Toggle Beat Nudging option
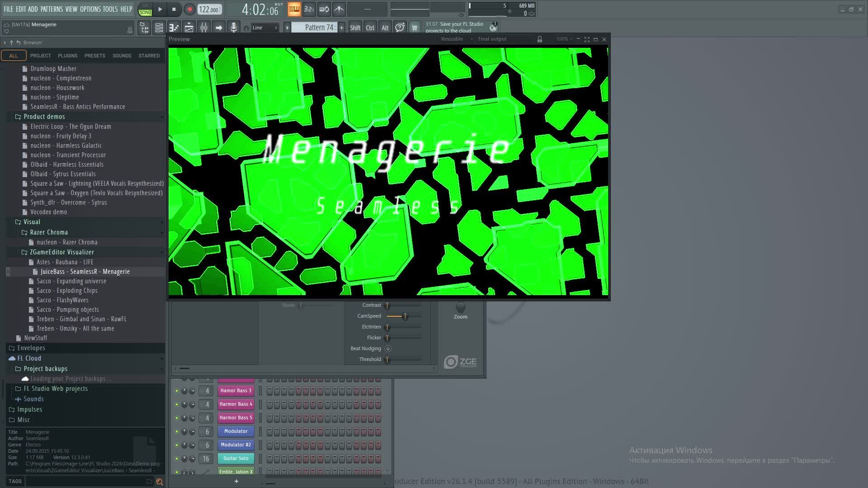Screen dimensions: 868x488 pos(388,349)
